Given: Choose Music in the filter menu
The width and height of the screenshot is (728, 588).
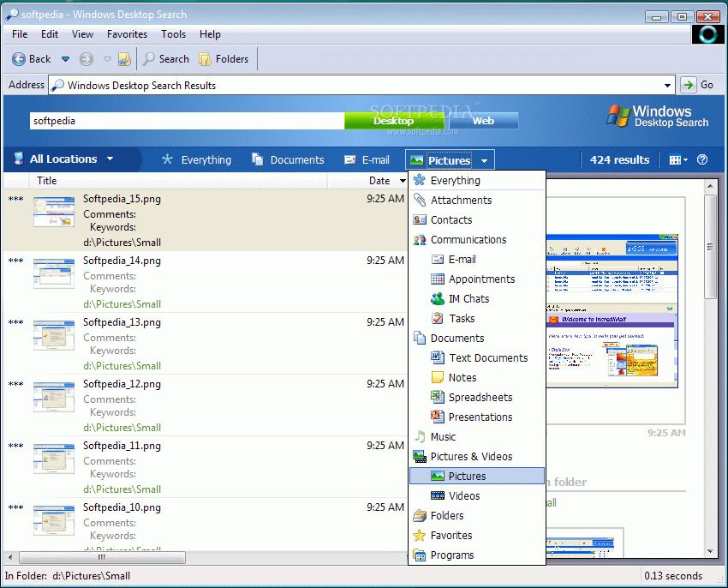Looking at the screenshot, I should coord(477,437).
